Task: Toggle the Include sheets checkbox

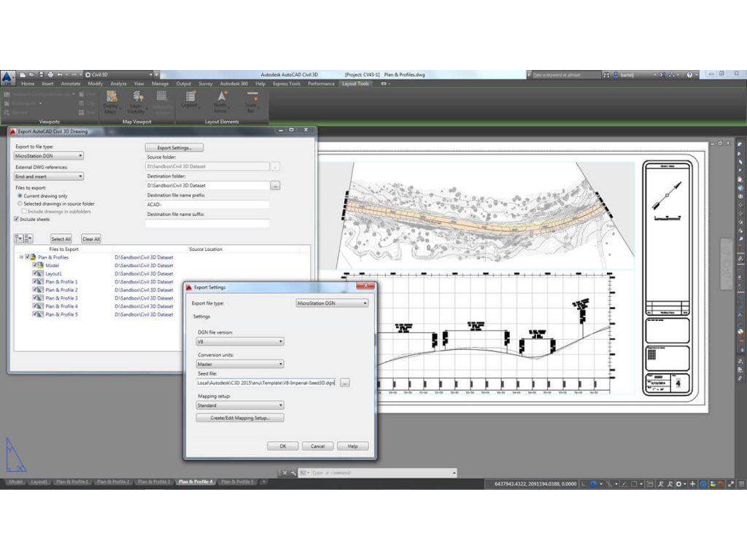Action: pos(16,219)
